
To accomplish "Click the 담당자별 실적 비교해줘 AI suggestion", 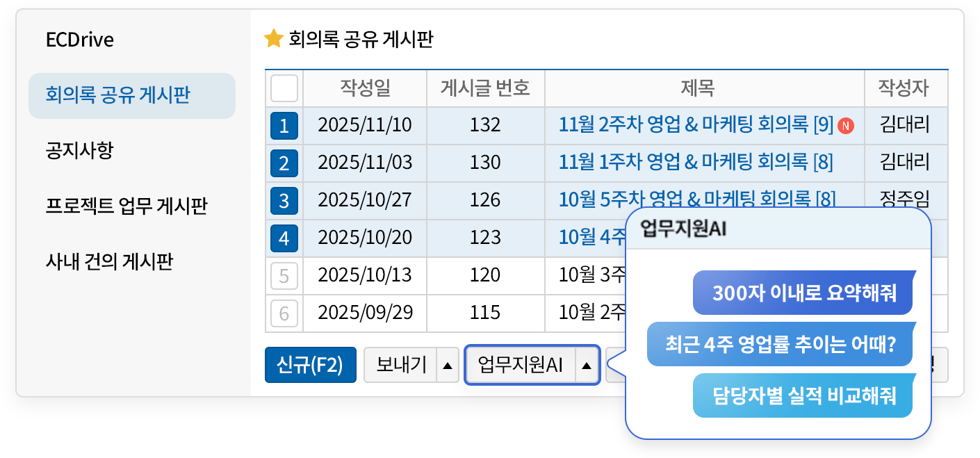I will (804, 395).
